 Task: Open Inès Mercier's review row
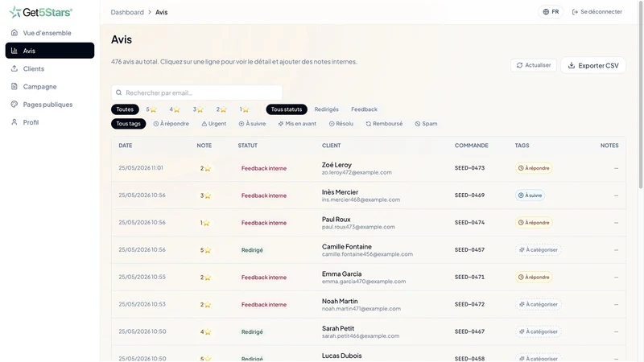coord(369,195)
